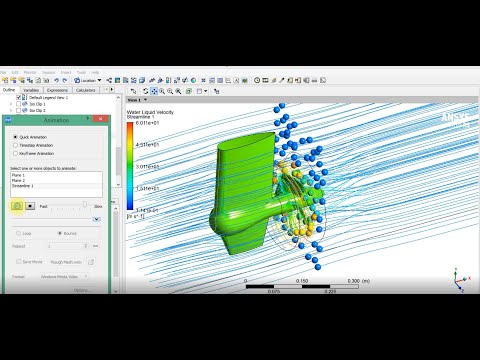Click the third magnifier zoom icon
The image size is (480, 360).
[178, 91]
